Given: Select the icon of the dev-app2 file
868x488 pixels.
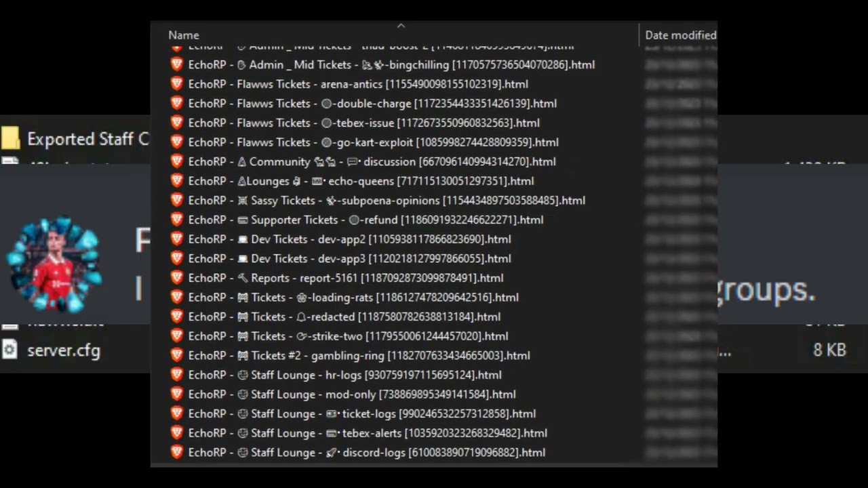Looking at the screenshot, I should (176, 239).
